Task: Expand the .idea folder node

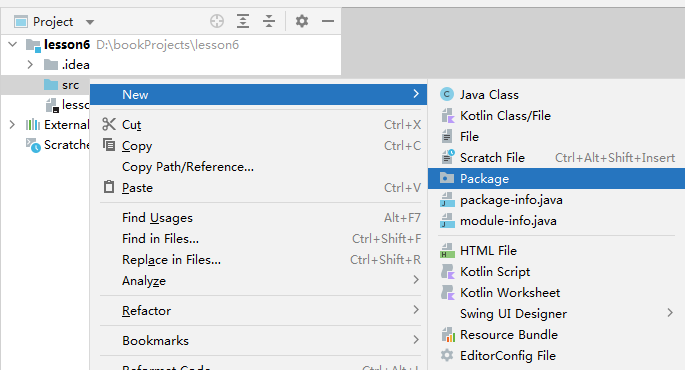Action: 30,65
